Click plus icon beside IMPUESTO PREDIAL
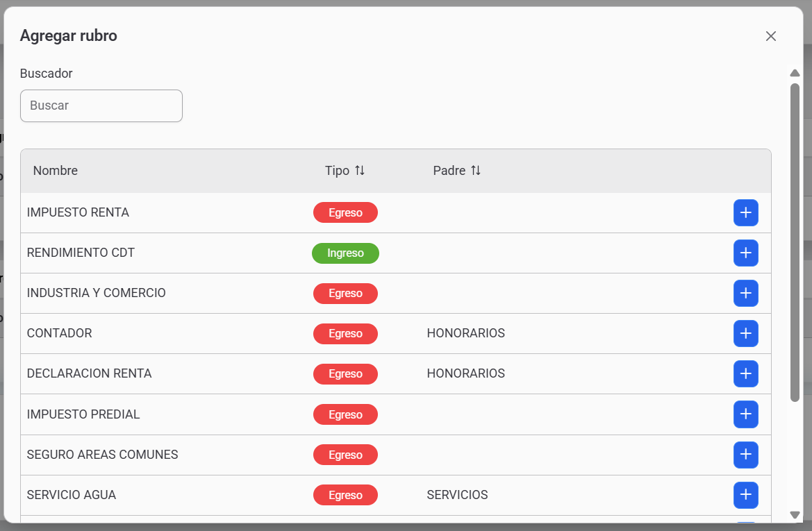The width and height of the screenshot is (812, 531). (x=745, y=414)
